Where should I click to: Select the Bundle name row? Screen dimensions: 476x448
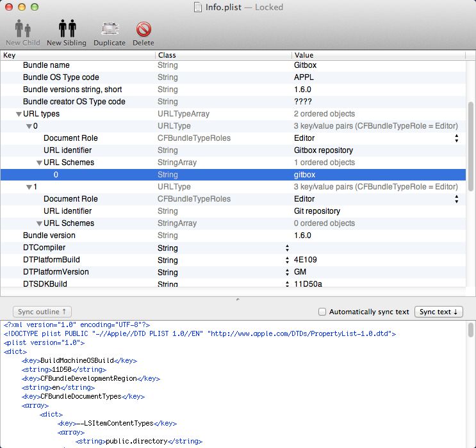[x=233, y=65]
